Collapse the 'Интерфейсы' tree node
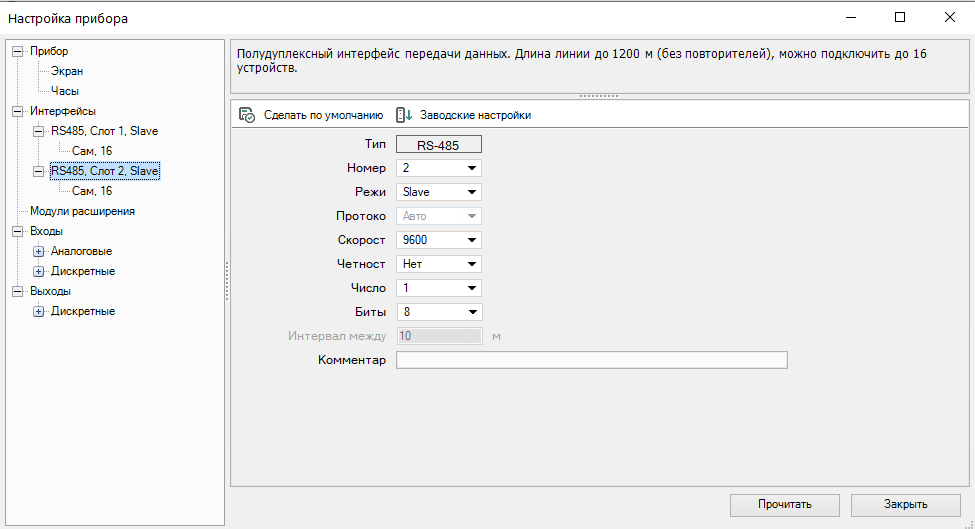The height and width of the screenshot is (529, 975). tap(17, 112)
